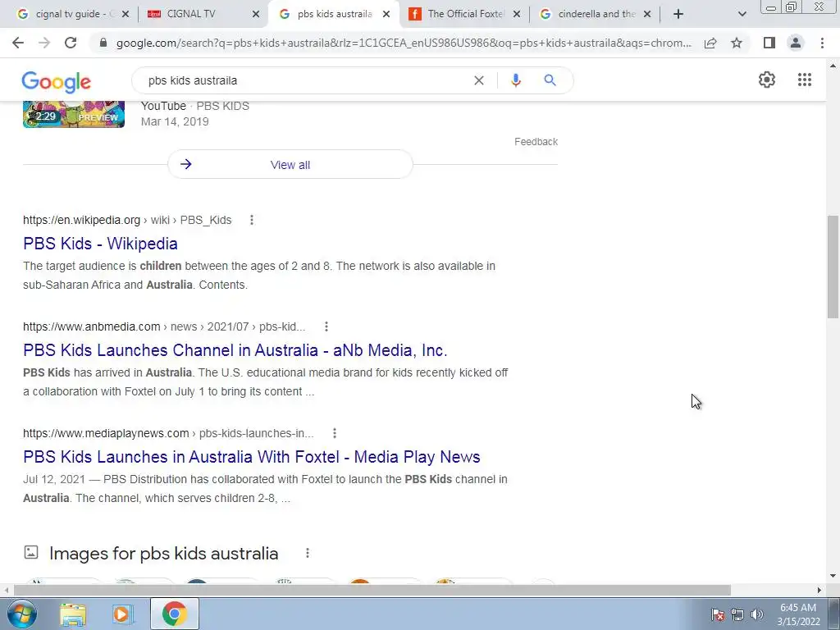Open Windows Explorer from the taskbar

point(73,614)
